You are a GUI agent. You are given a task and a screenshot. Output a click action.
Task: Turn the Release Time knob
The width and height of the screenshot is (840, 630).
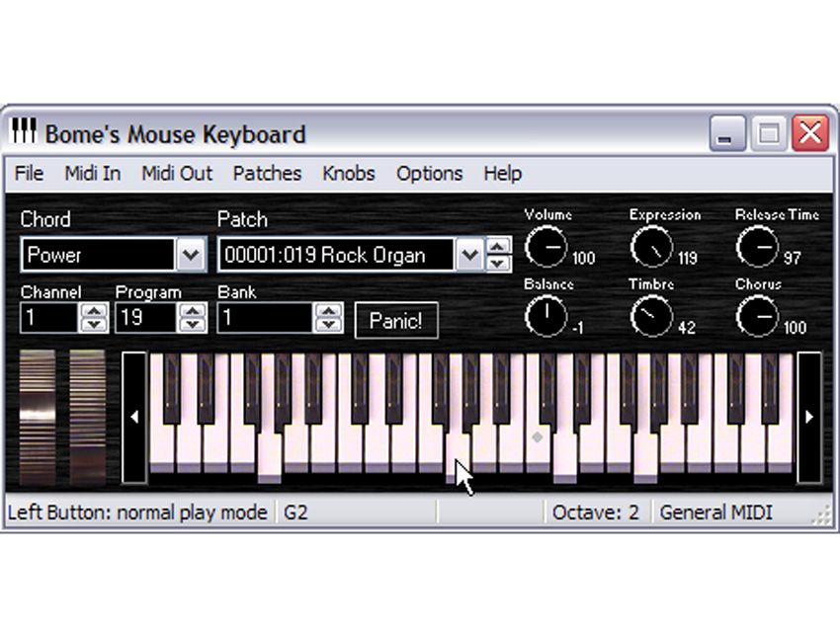coord(759,245)
